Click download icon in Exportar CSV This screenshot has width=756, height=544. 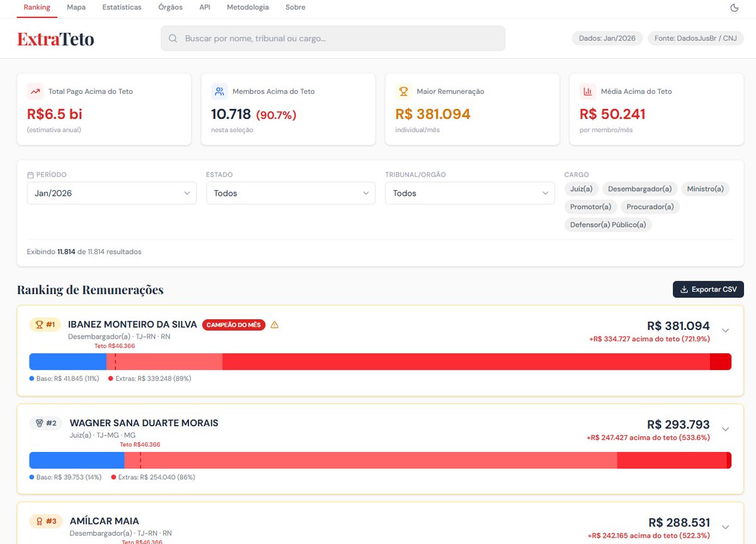tap(685, 290)
